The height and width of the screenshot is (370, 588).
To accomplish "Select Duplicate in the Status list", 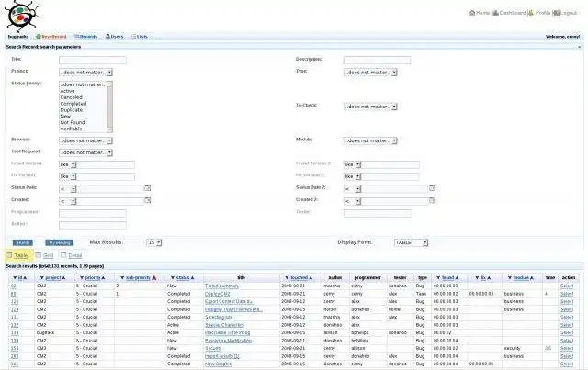I will click(x=72, y=110).
